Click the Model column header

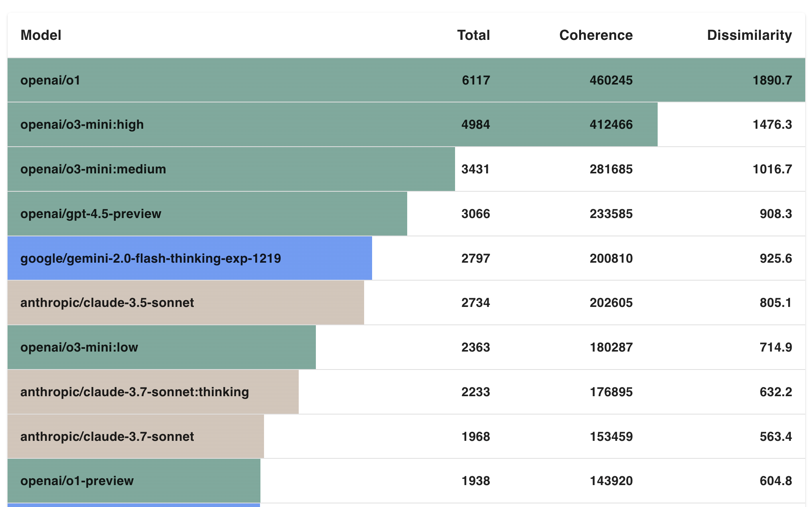(x=41, y=35)
